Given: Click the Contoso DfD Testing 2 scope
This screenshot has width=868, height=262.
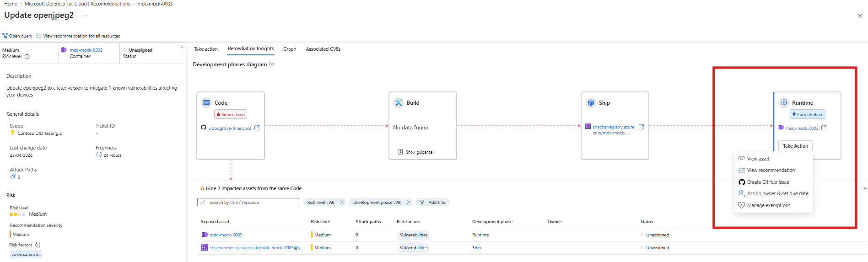Looking at the screenshot, I should click(x=39, y=134).
